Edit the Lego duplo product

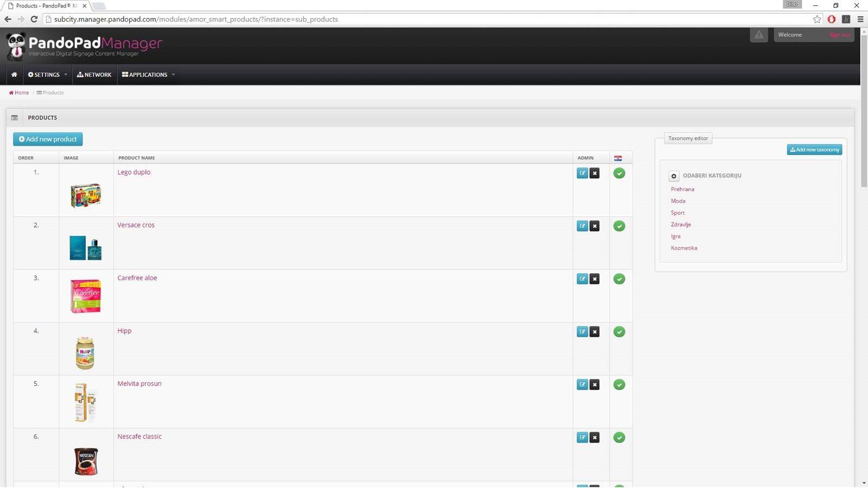[582, 173]
